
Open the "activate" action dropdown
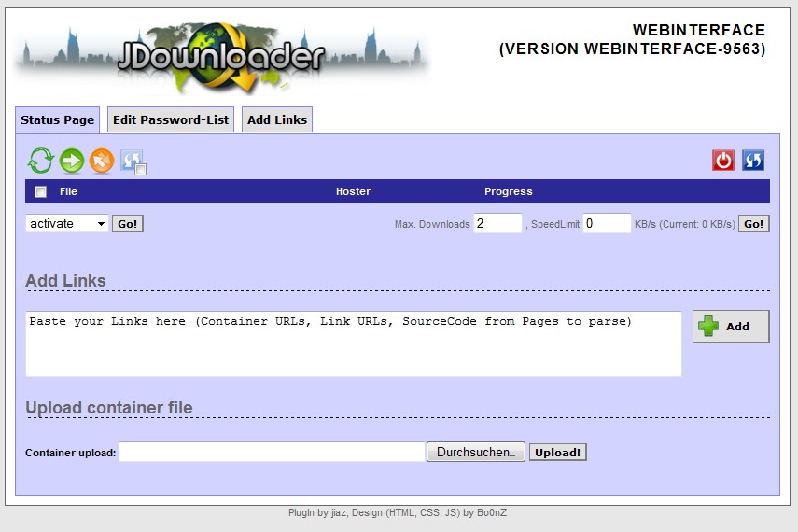[66, 224]
